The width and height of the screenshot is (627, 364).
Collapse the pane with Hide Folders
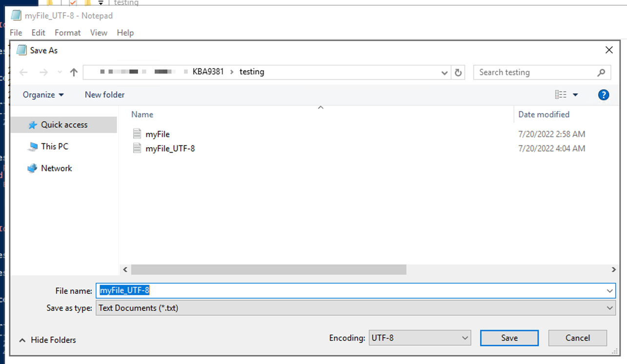(x=48, y=340)
